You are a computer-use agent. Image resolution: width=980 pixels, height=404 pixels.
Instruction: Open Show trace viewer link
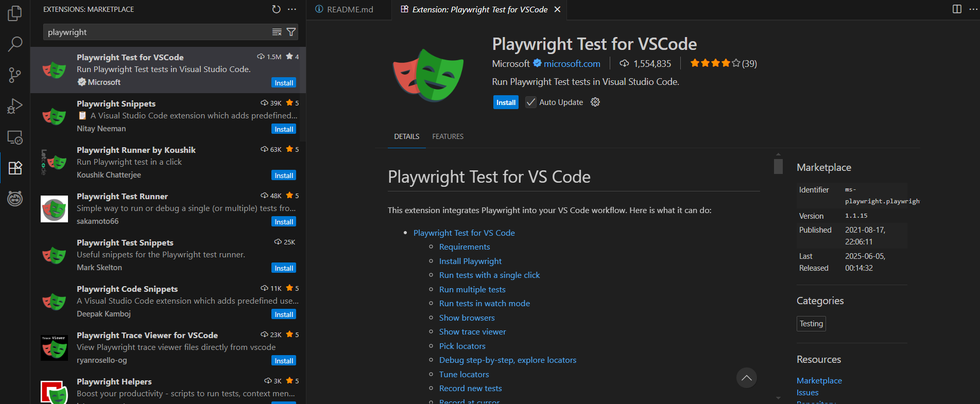coord(473,332)
